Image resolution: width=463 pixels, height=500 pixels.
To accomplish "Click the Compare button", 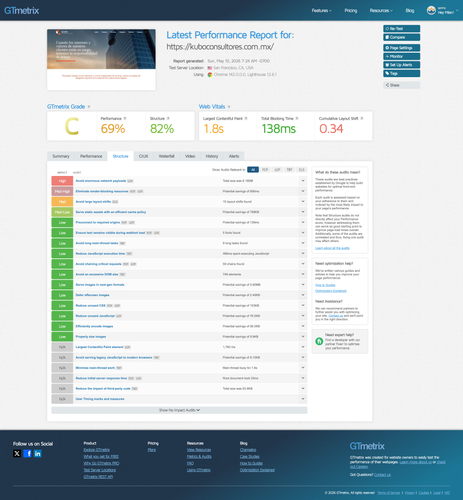I will click(401, 37).
